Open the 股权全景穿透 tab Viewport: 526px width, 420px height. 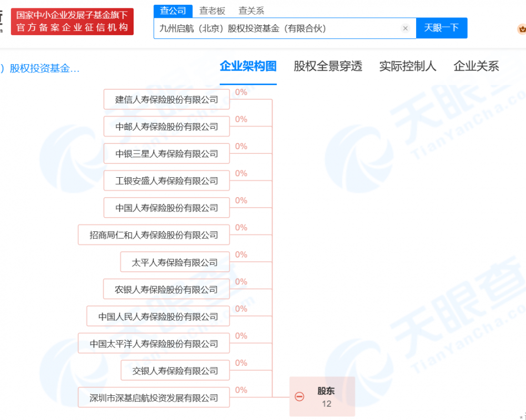click(x=328, y=66)
